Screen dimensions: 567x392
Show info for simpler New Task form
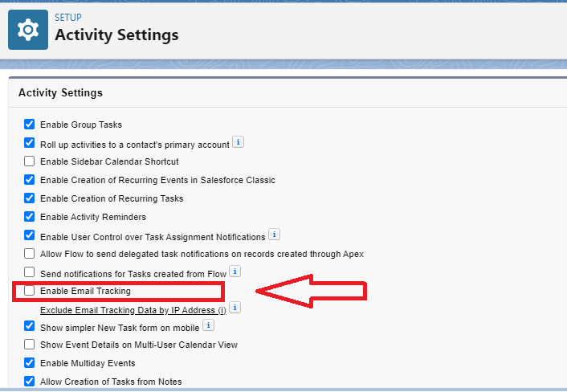pos(208,325)
